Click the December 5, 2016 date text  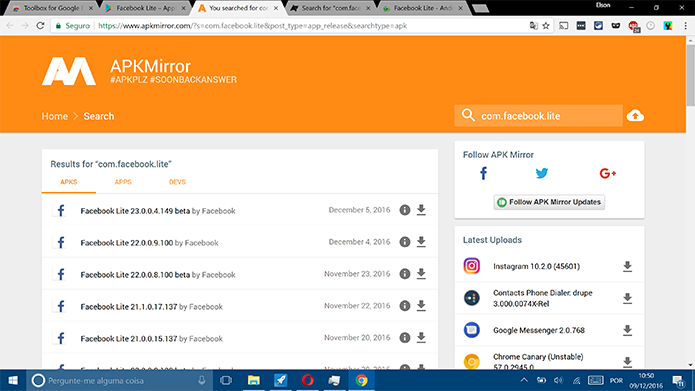point(359,210)
